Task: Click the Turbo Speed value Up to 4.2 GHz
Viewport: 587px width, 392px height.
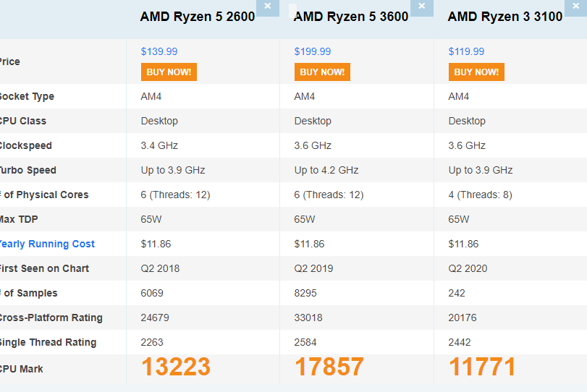Action: [x=326, y=170]
